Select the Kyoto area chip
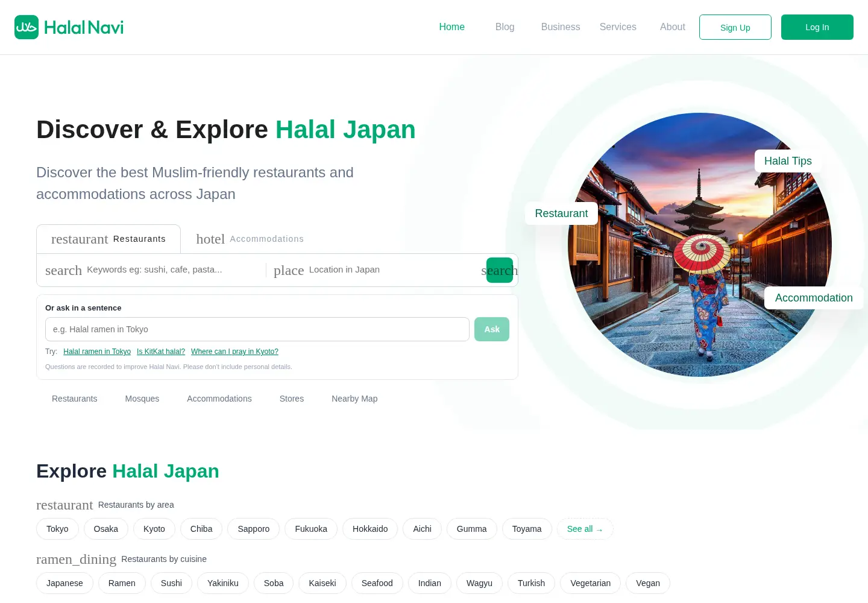The height and width of the screenshot is (603, 868). coord(154,529)
